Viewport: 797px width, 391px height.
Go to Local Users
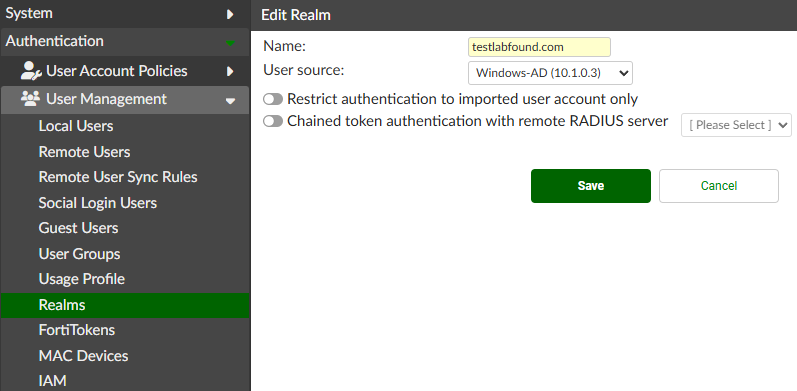tap(76, 126)
